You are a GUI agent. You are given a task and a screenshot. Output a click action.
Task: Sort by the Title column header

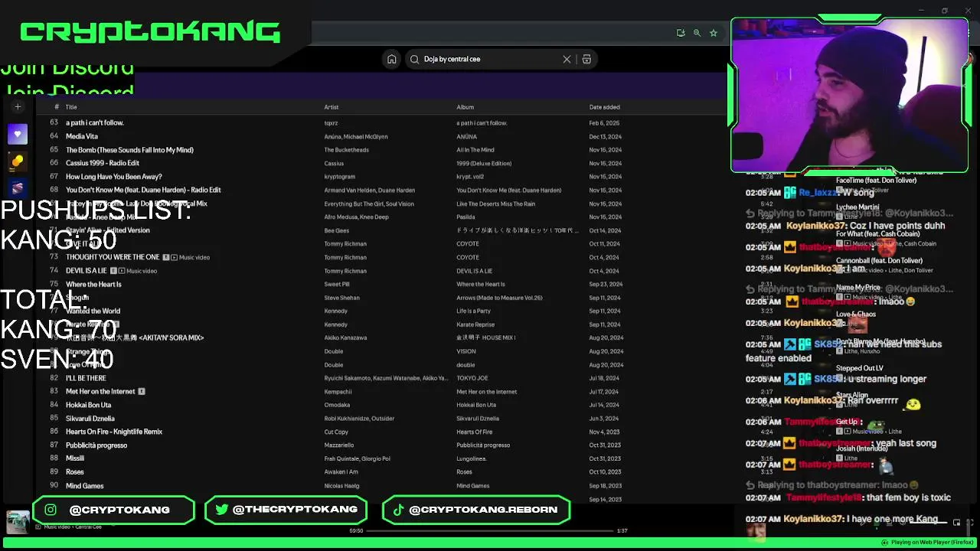[x=71, y=107]
